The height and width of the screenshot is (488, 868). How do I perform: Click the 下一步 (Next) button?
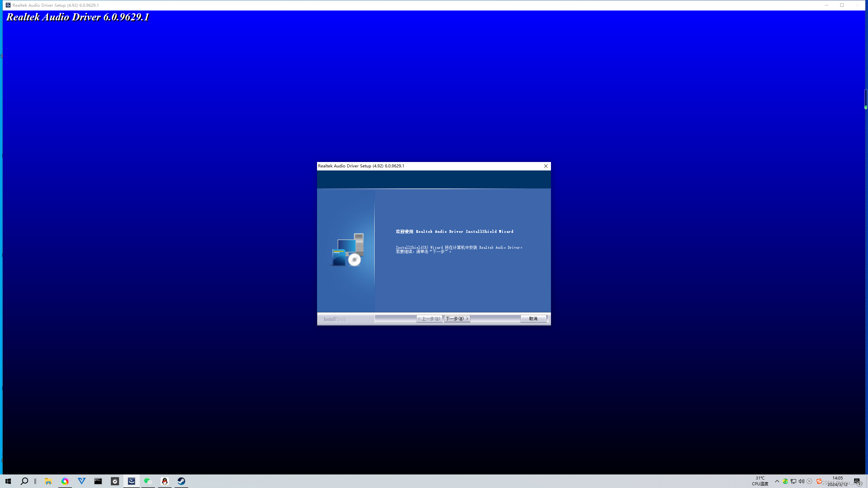[x=457, y=319]
